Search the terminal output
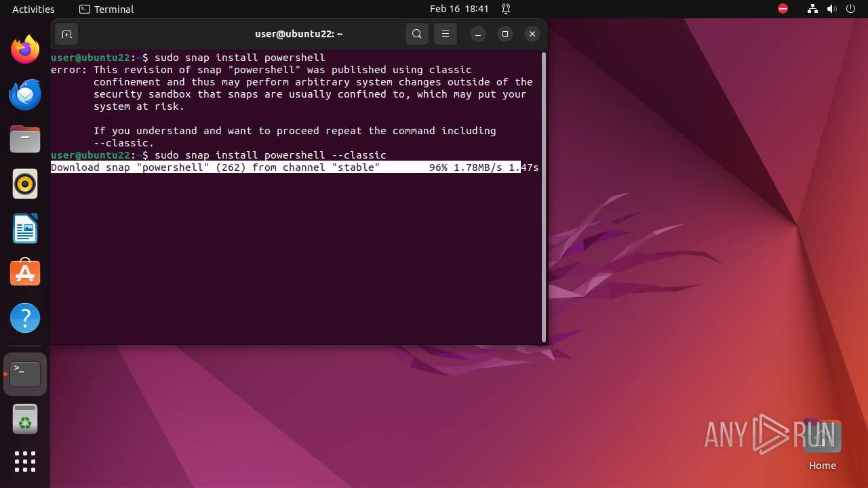The height and width of the screenshot is (488, 868). click(417, 34)
